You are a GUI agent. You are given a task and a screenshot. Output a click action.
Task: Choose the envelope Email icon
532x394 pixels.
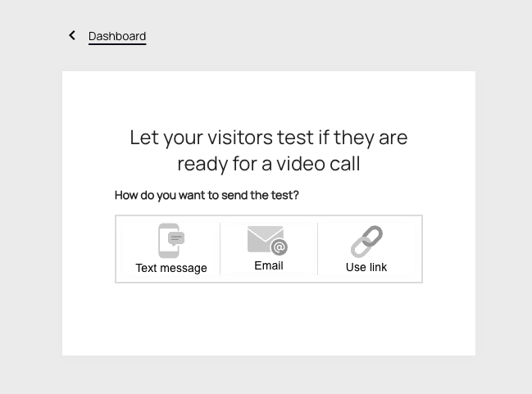[268, 240]
